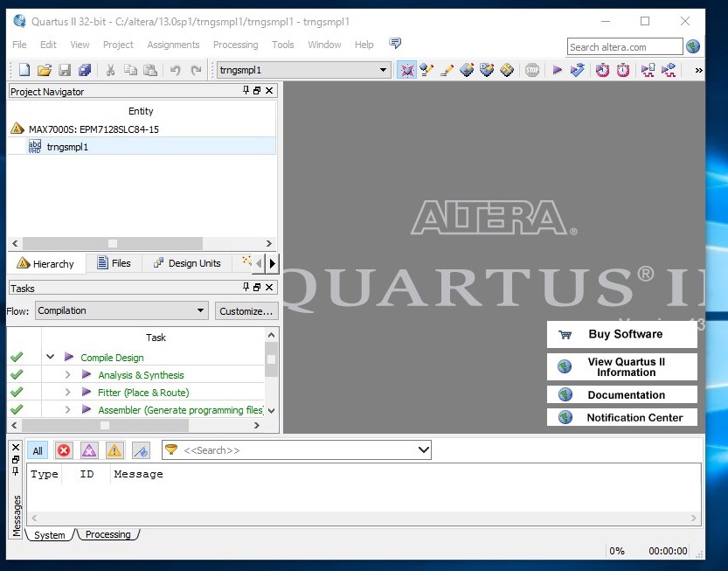The image size is (728, 571).
Task: Click the feedback speech bubble icon
Action: (x=395, y=43)
